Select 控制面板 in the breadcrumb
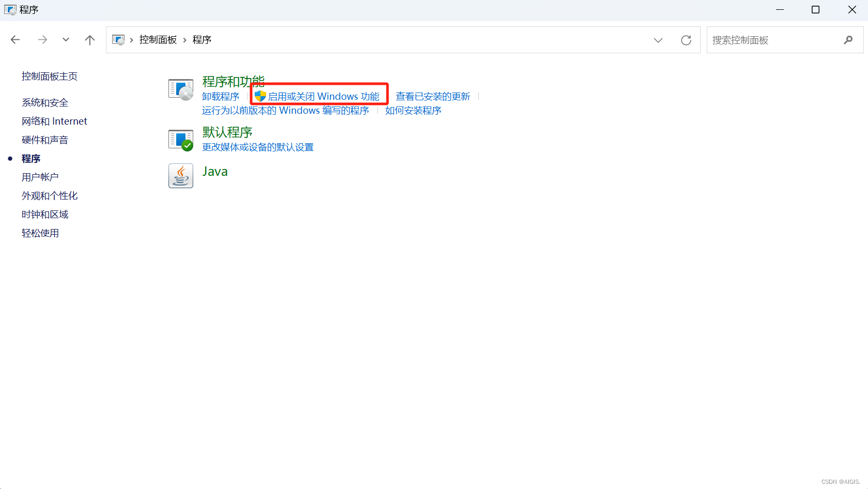868x489 pixels. [158, 40]
